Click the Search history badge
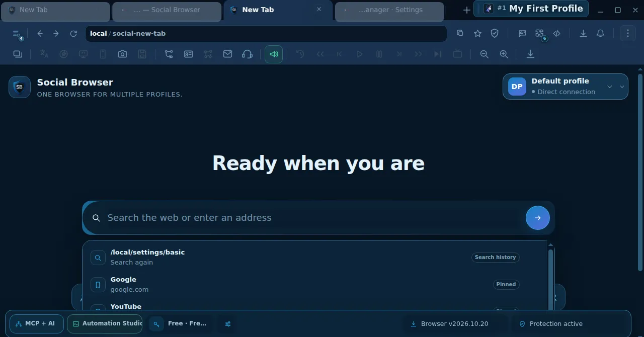 [496, 257]
